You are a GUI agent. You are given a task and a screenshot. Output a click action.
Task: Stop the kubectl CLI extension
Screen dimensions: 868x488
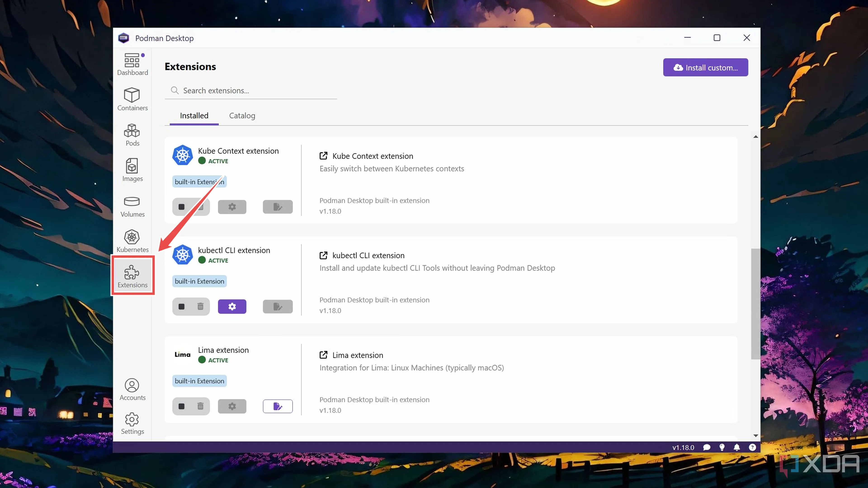[x=182, y=307]
